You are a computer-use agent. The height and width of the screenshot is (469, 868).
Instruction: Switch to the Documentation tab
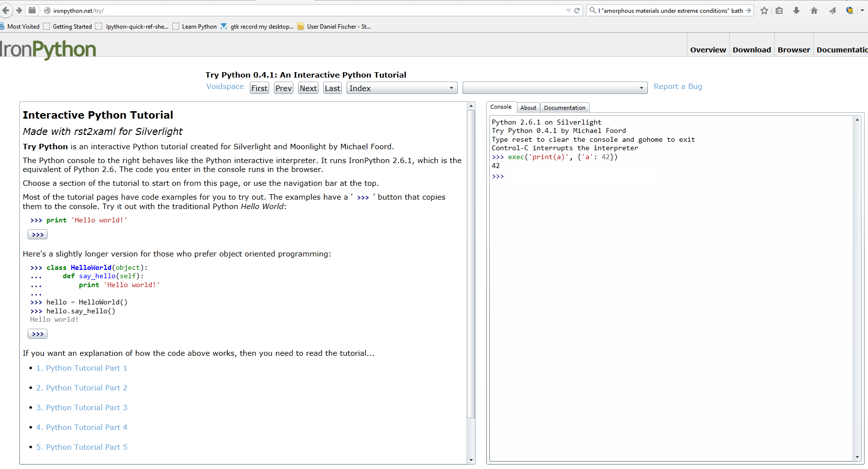click(x=564, y=108)
